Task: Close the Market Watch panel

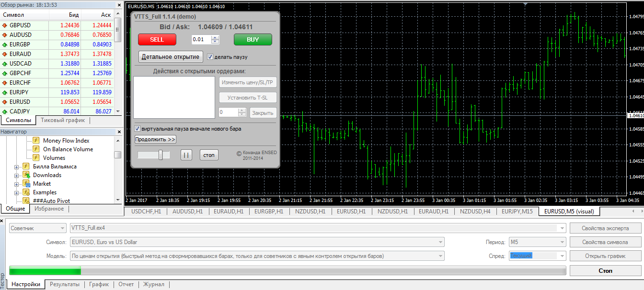Action: (119, 5)
